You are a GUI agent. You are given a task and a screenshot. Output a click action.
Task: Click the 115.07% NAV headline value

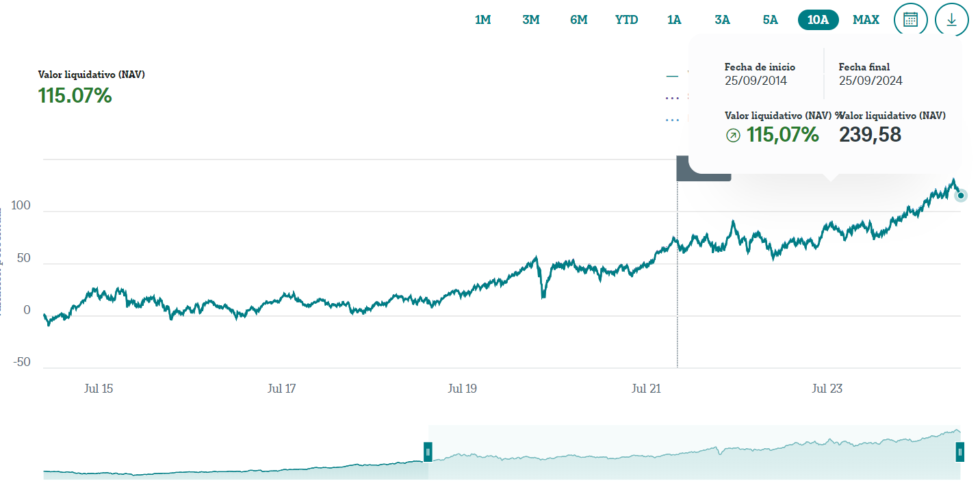point(75,96)
